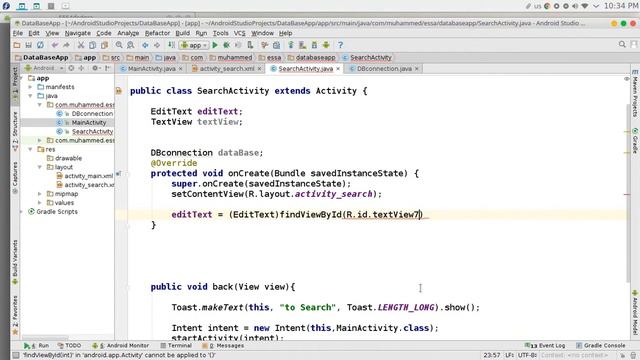Expand the mipmap folder
The width and height of the screenshot is (640, 360).
[x=40, y=194]
